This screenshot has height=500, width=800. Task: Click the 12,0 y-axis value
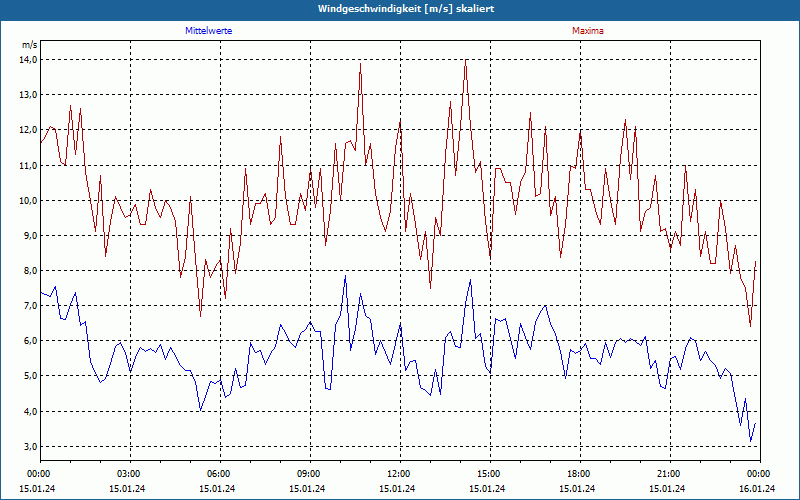point(29,130)
